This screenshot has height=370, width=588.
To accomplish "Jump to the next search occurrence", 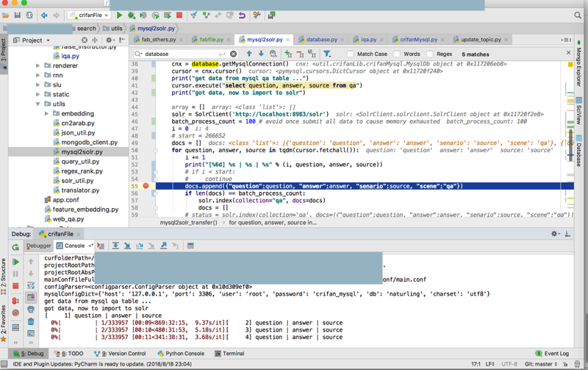I will pos(261,54).
